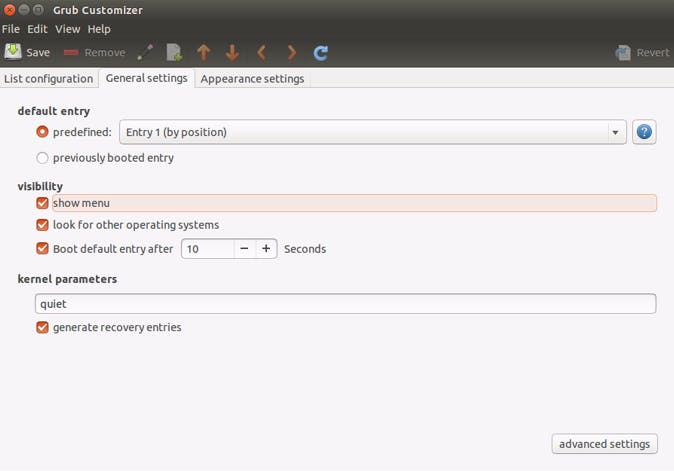Decrease boot timeout with minus button
Screen dimensions: 674x471
point(244,249)
